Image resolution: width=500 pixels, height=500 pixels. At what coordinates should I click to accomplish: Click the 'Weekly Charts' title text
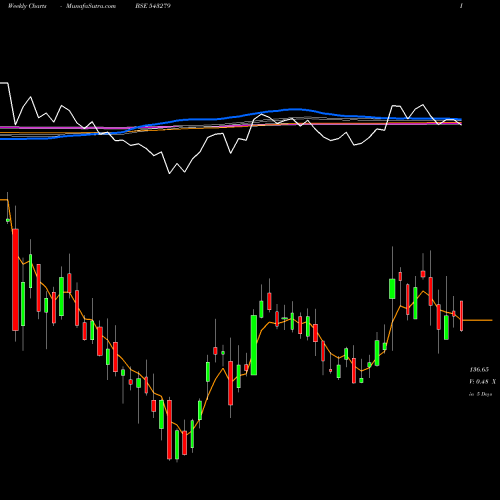pos(27,6)
